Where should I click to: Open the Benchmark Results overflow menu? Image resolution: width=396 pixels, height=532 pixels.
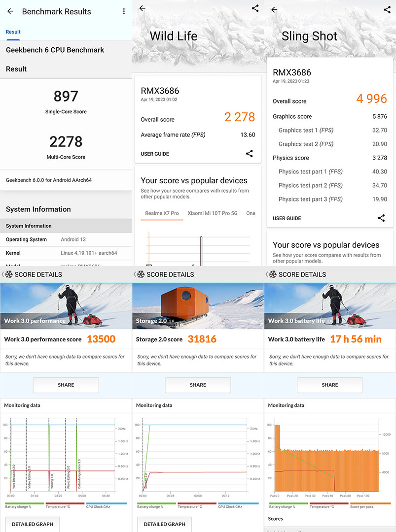pyautogui.click(x=124, y=11)
